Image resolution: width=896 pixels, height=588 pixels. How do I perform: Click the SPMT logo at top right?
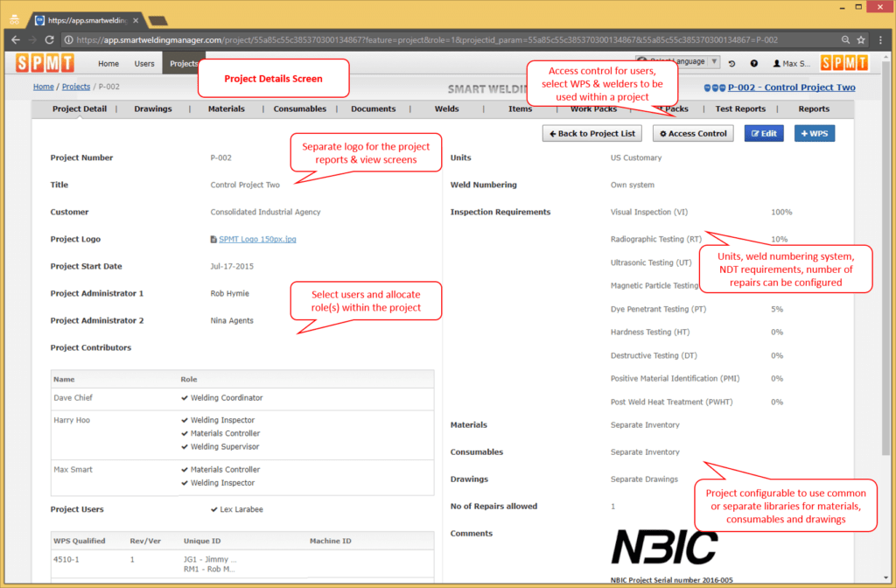(844, 63)
